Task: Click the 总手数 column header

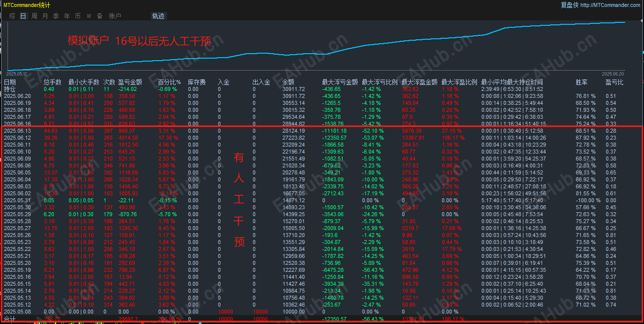Action: click(x=53, y=82)
